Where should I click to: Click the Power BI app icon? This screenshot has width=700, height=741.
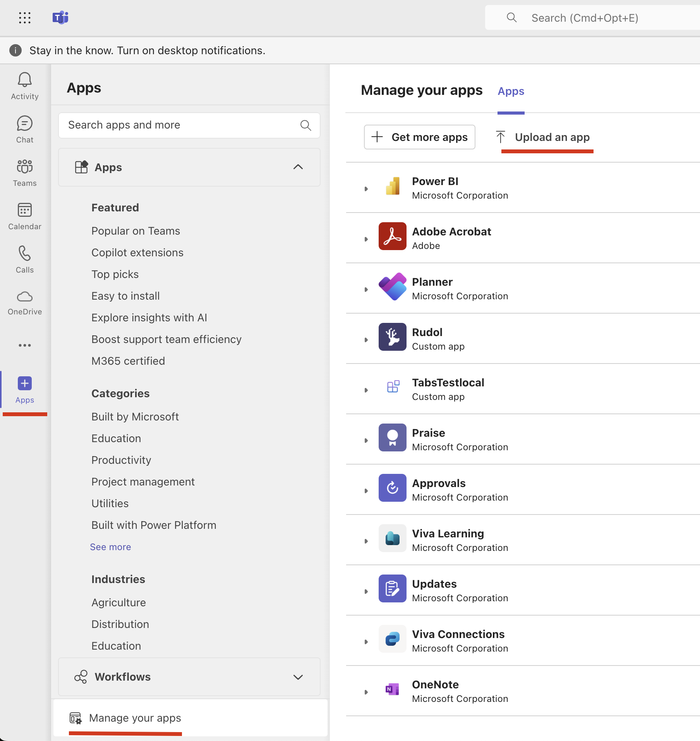393,186
